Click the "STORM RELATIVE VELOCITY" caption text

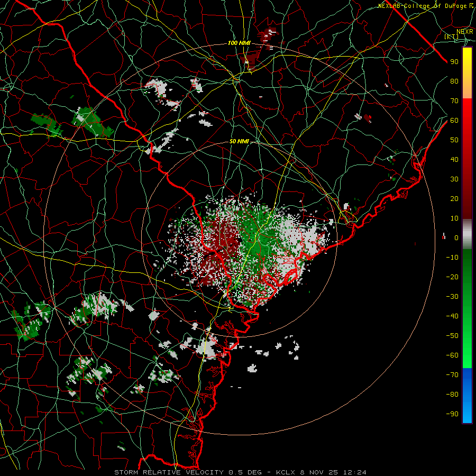[169, 472]
